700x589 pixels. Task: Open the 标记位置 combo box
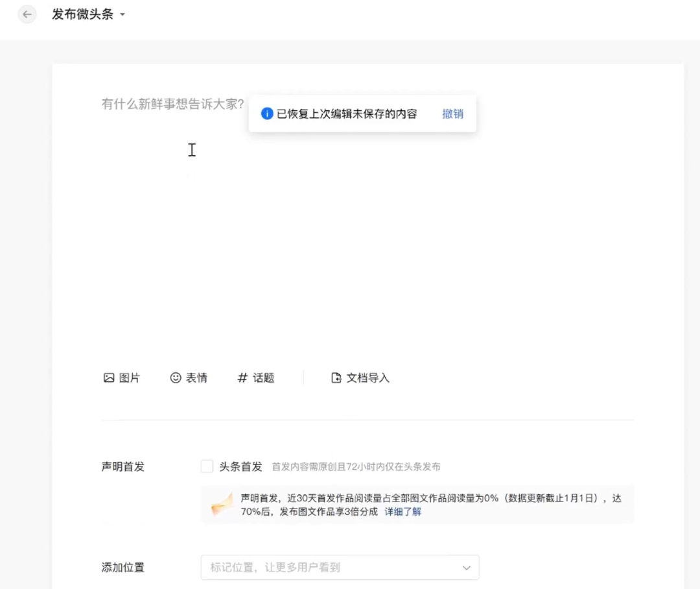(x=331, y=568)
